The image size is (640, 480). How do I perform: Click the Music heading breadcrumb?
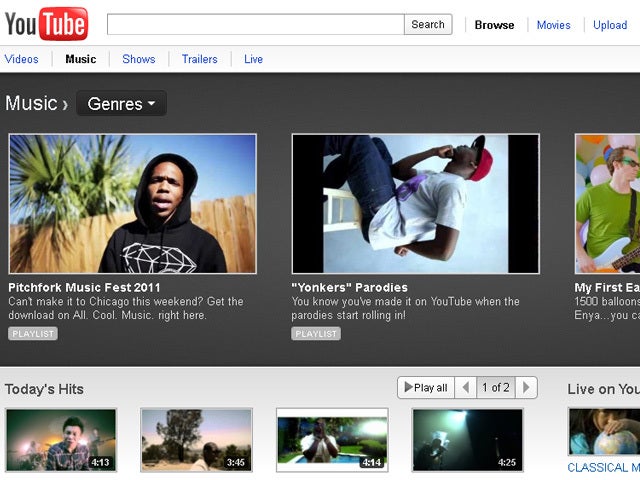coord(31,103)
